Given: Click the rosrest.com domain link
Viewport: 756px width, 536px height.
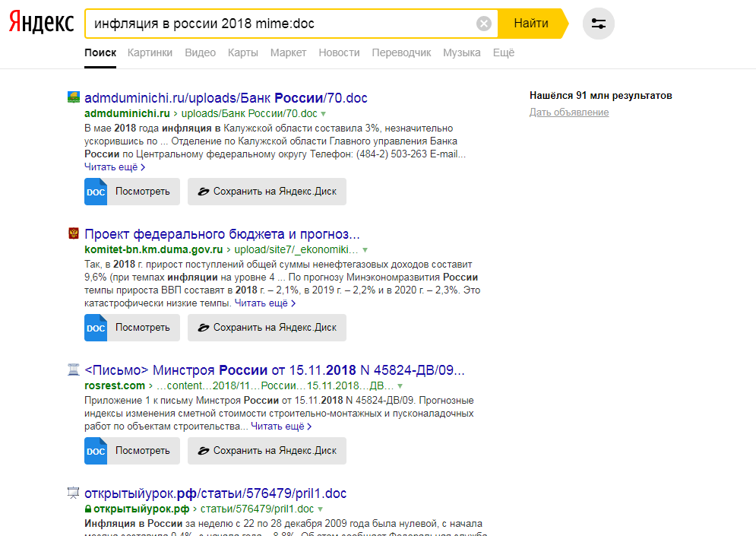Looking at the screenshot, I should pos(115,385).
